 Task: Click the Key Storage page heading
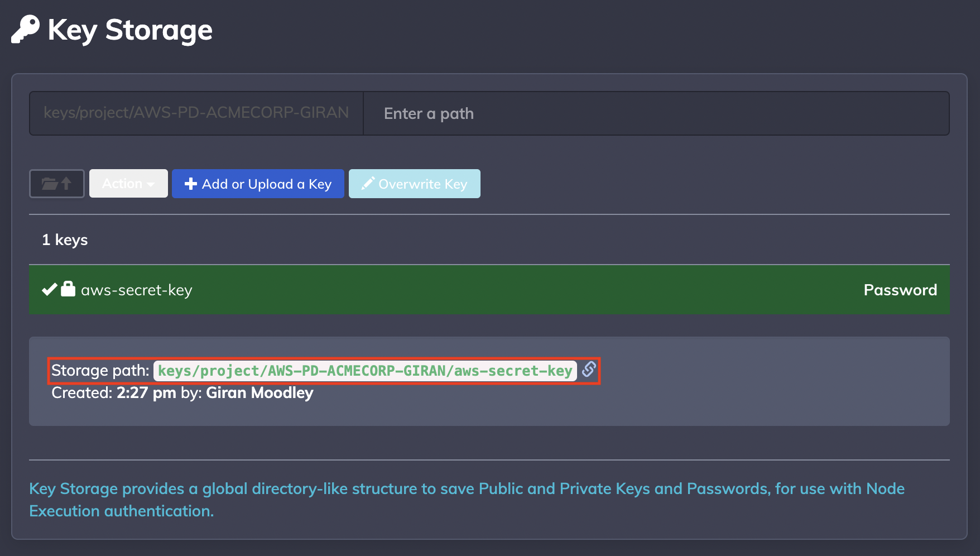coord(130,30)
